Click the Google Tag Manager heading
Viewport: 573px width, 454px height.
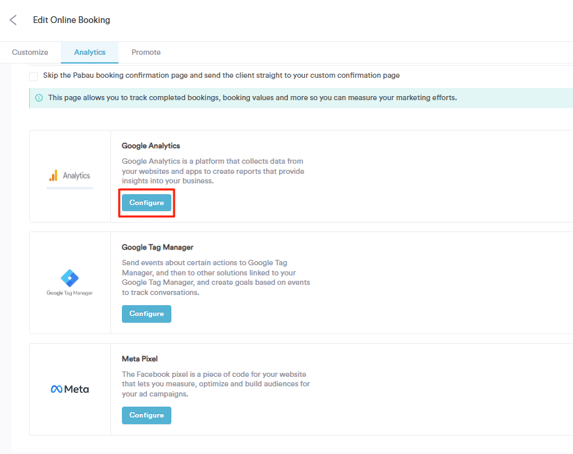158,247
